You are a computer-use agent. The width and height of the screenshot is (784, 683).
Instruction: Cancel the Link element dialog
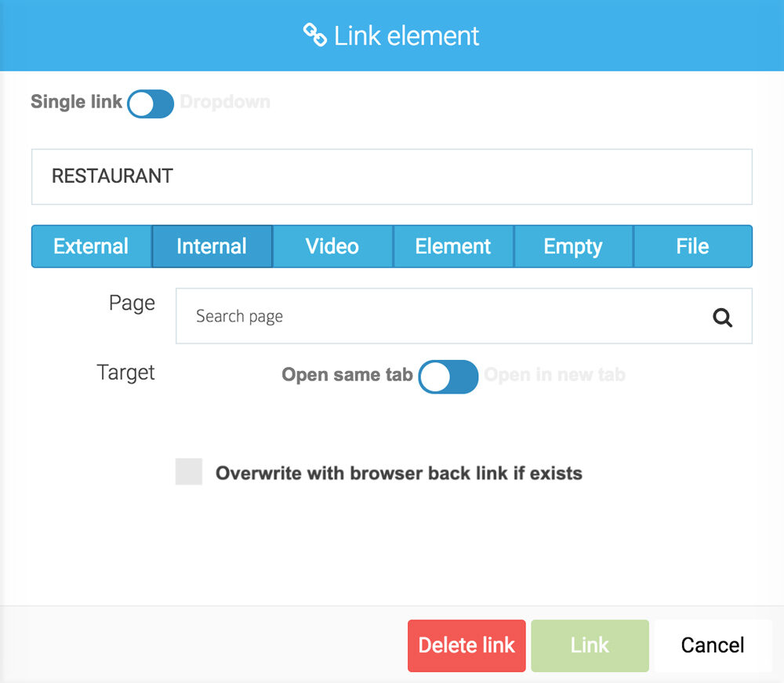click(x=712, y=645)
